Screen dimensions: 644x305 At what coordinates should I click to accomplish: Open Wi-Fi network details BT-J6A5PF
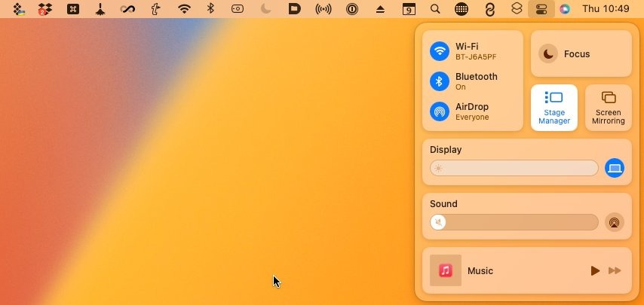coord(476,57)
